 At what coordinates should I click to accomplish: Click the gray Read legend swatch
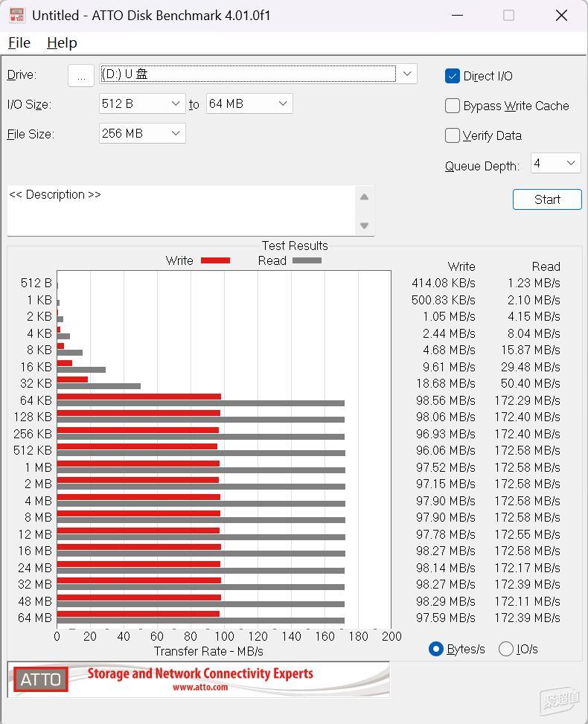click(307, 260)
